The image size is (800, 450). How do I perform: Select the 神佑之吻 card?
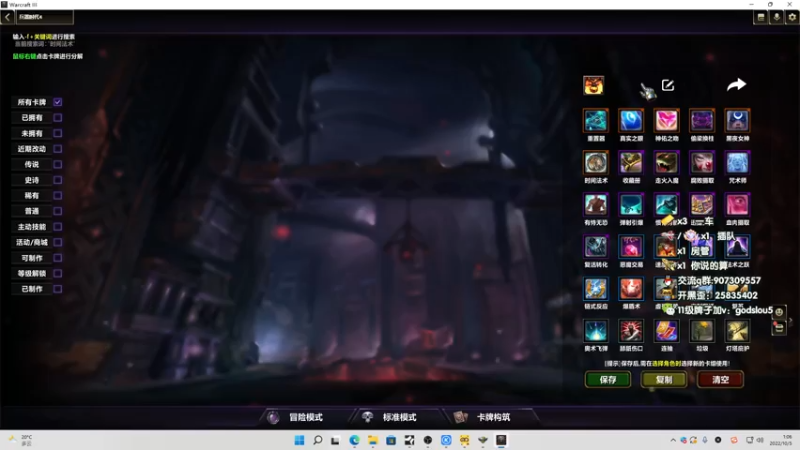(667, 121)
